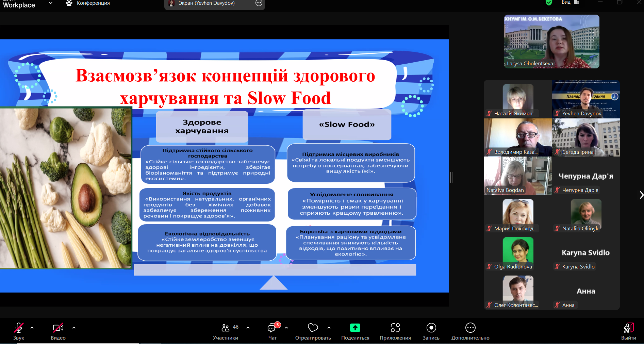
Task: Click the «Slow Food» slide heading
Action: point(347,125)
